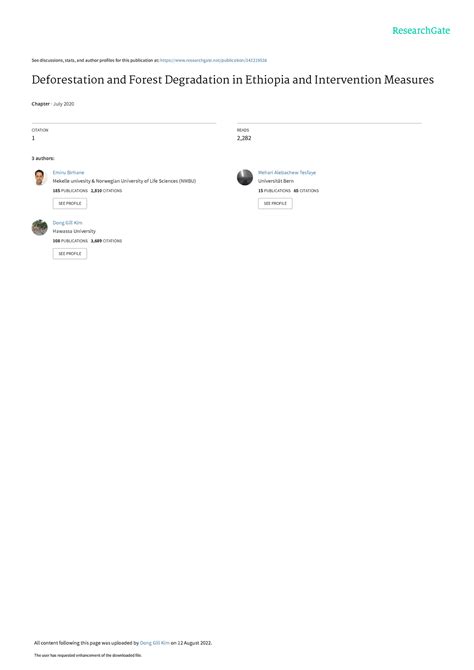Open the researchgate.net publication URL link
This screenshot has height=670, width=474.
click(213, 60)
